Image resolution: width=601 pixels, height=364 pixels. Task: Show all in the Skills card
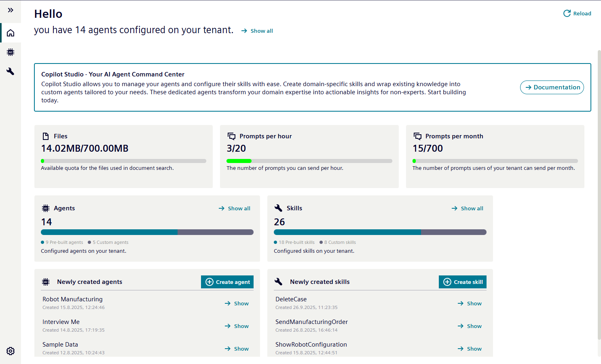[x=468, y=208]
